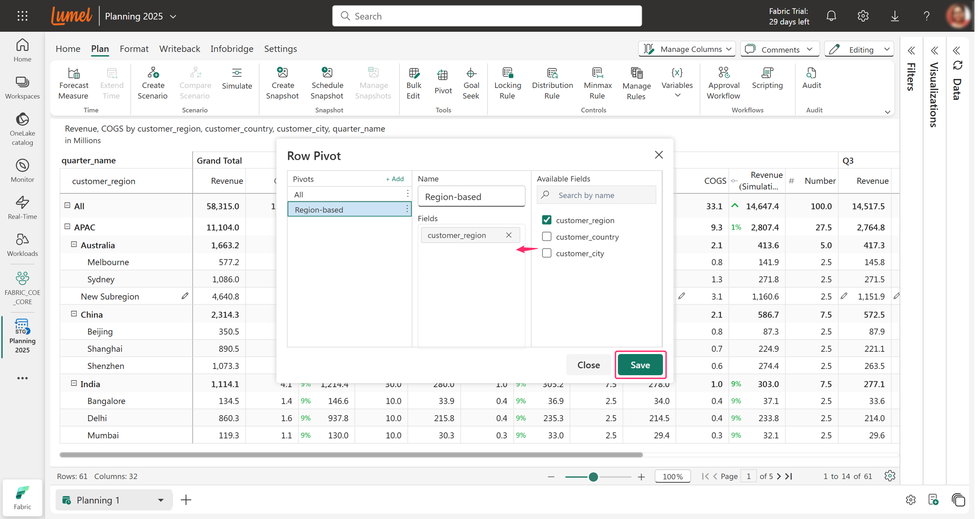Open the Writeback tab

(x=179, y=48)
